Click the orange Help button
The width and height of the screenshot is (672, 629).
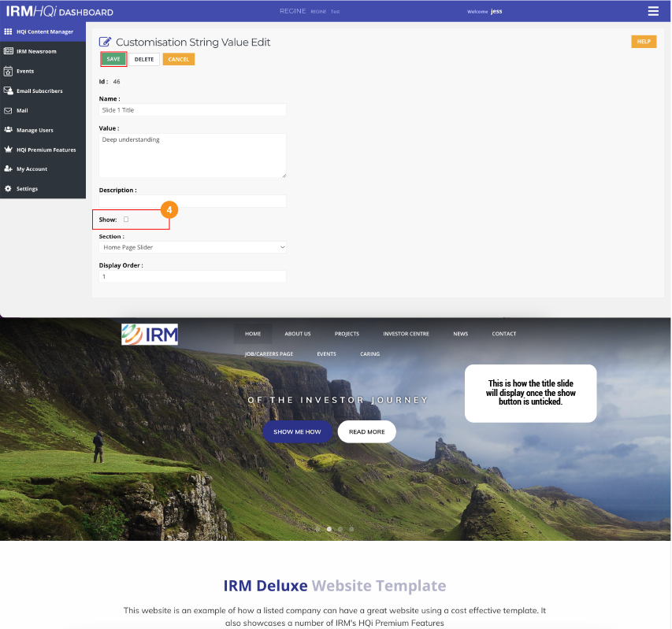point(643,42)
